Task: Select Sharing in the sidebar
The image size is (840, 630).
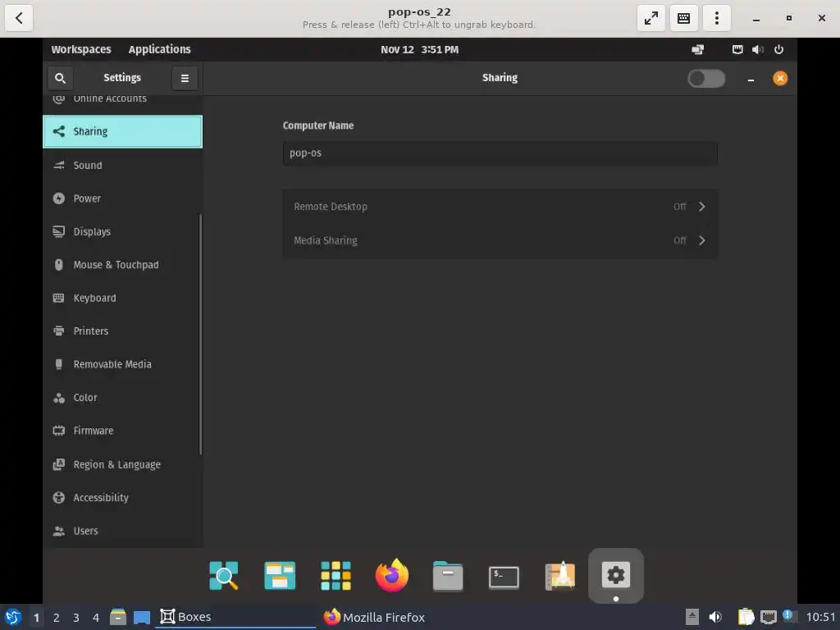Action: point(123,131)
